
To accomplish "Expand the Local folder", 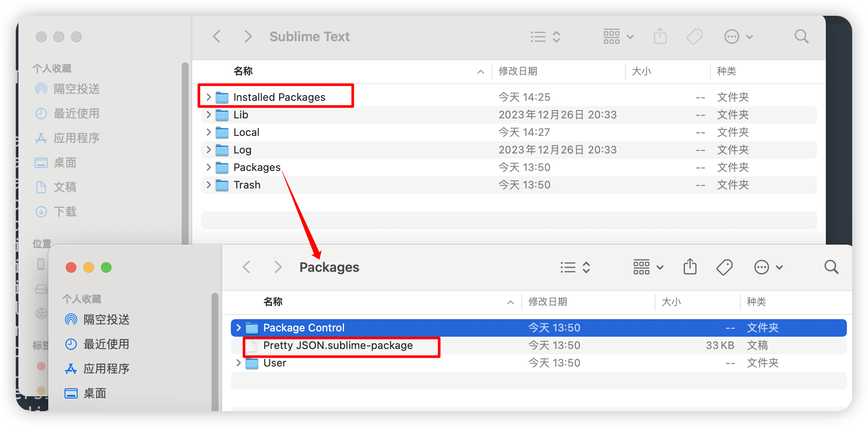I will click(209, 132).
